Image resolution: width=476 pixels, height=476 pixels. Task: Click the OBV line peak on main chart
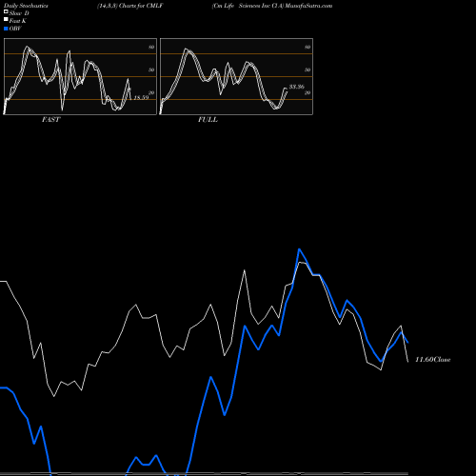point(299,249)
